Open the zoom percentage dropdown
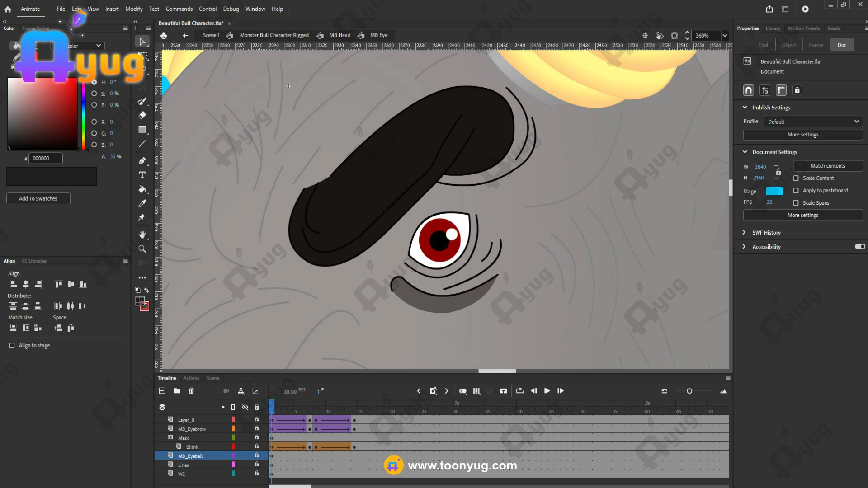This screenshot has height=488, width=868. 725,35
